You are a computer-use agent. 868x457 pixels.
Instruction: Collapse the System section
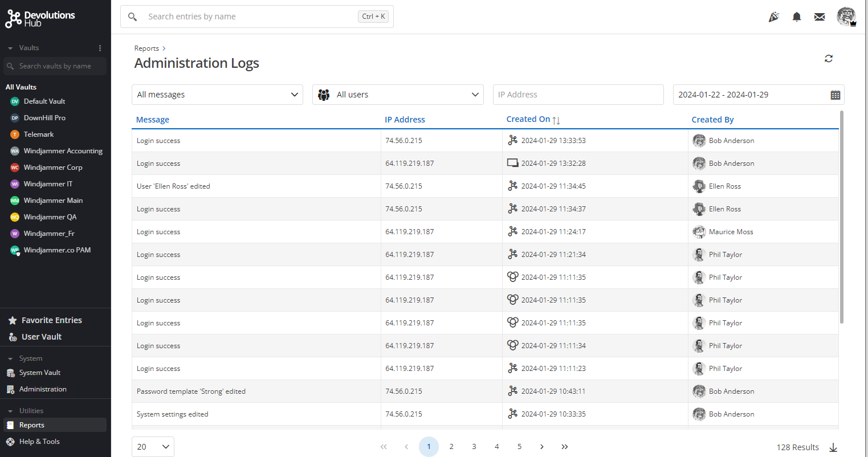pos(10,359)
